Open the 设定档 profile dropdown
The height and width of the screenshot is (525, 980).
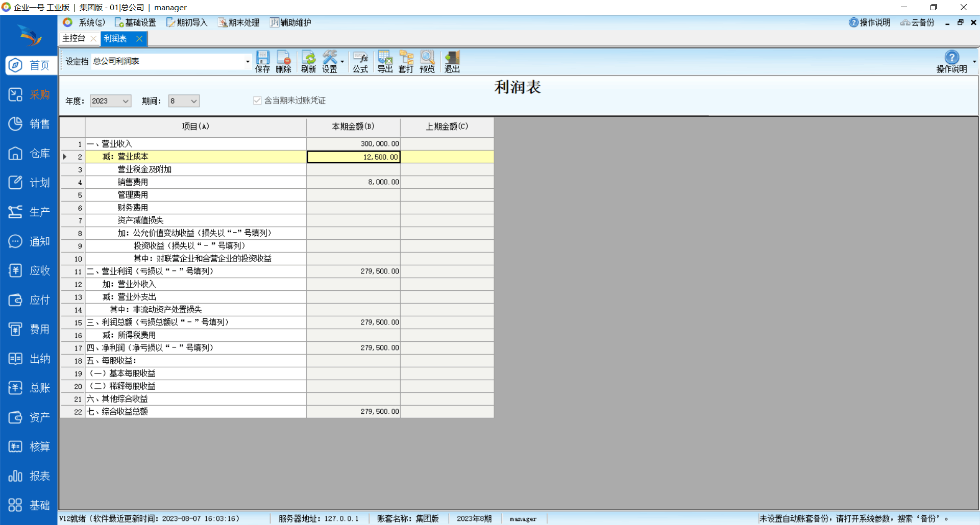248,61
